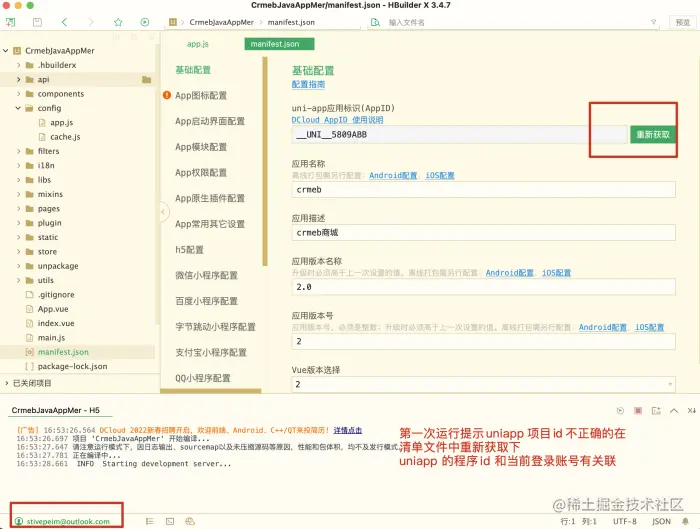Open the 微信小程序配置 section
Image resolution: width=700 pixels, height=529 pixels.
pos(206,275)
